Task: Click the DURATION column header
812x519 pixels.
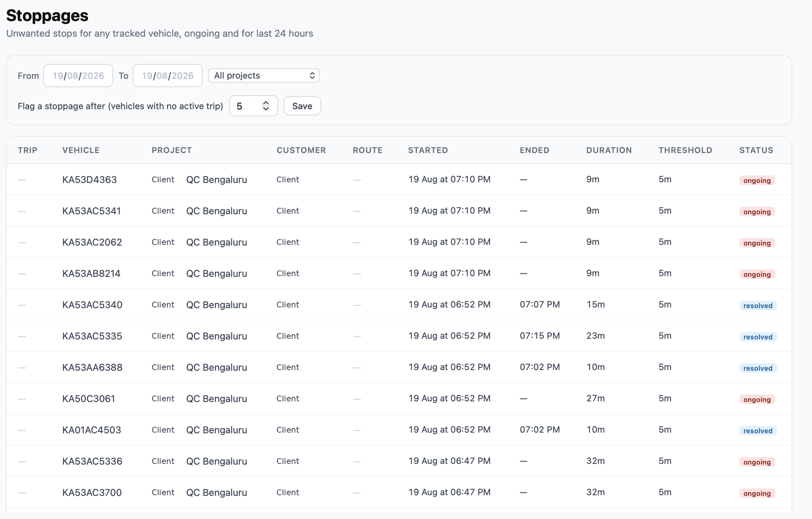Action: [609, 150]
